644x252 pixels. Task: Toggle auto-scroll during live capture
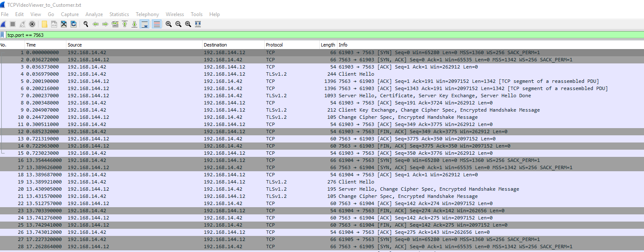pos(145,24)
